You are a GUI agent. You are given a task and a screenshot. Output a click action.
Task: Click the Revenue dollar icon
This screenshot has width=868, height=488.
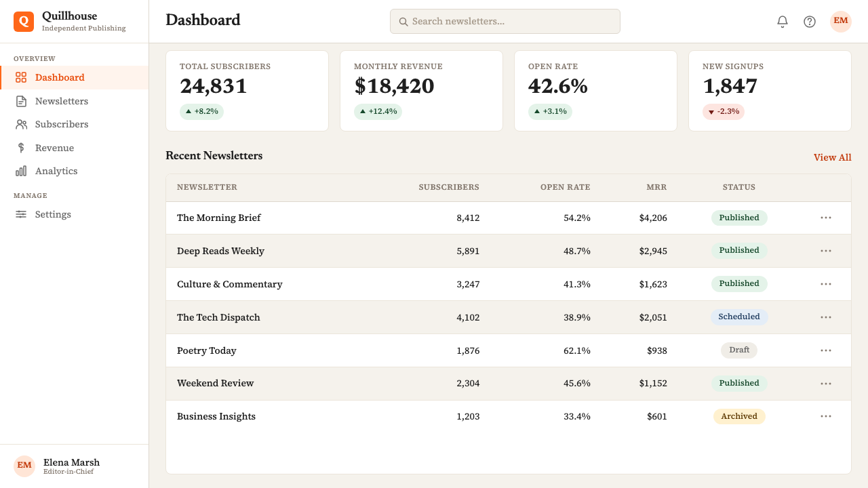(x=21, y=148)
